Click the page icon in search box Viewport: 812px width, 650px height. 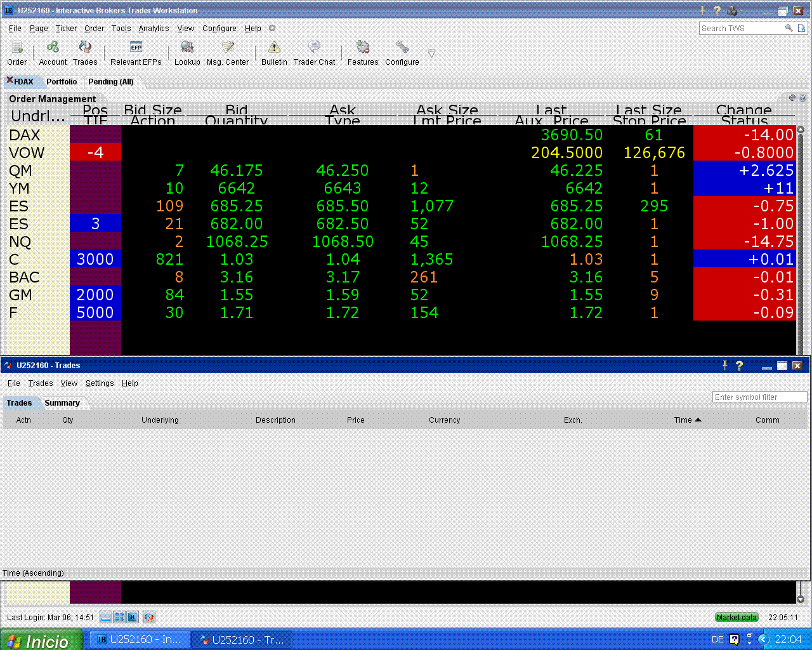point(801,28)
